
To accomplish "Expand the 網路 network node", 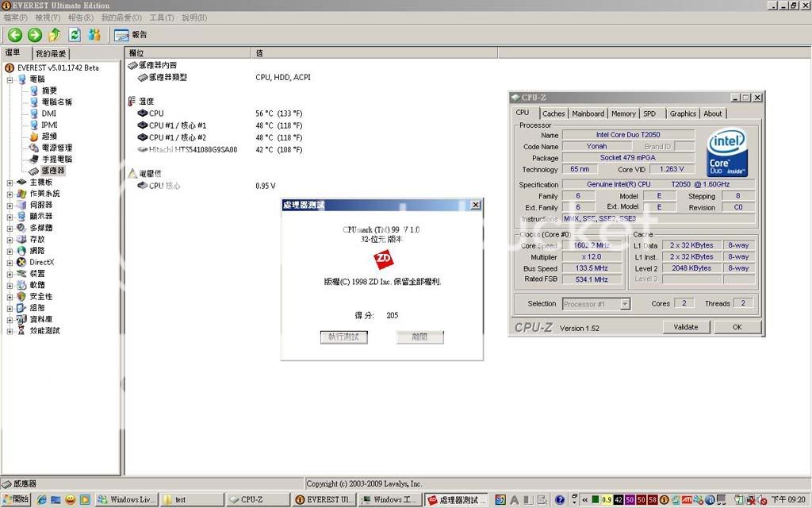I will [10, 251].
